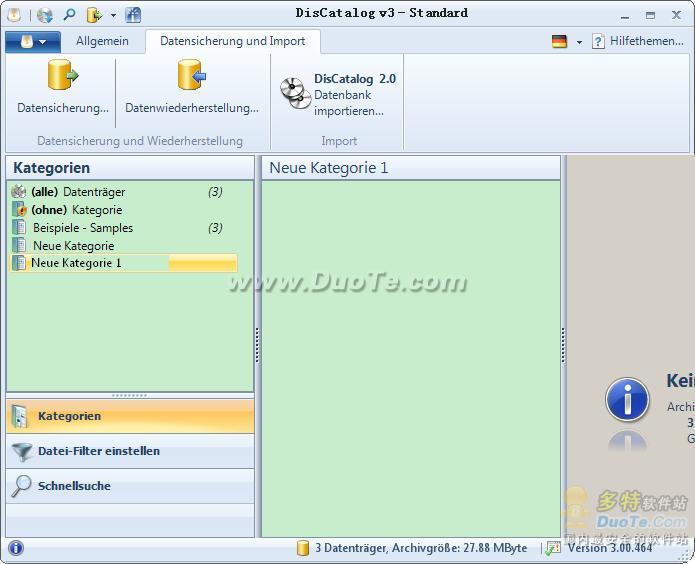Click the globe icon in quick toolbar
This screenshot has height=564, width=695.
point(45,15)
